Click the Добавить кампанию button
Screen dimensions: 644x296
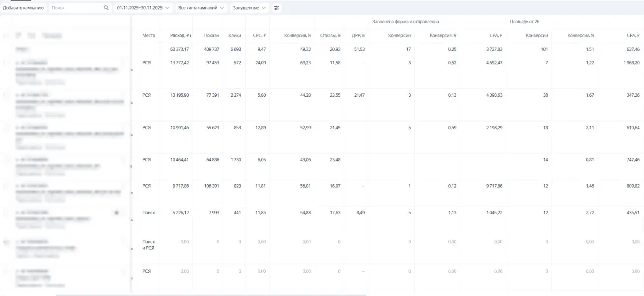[23, 8]
